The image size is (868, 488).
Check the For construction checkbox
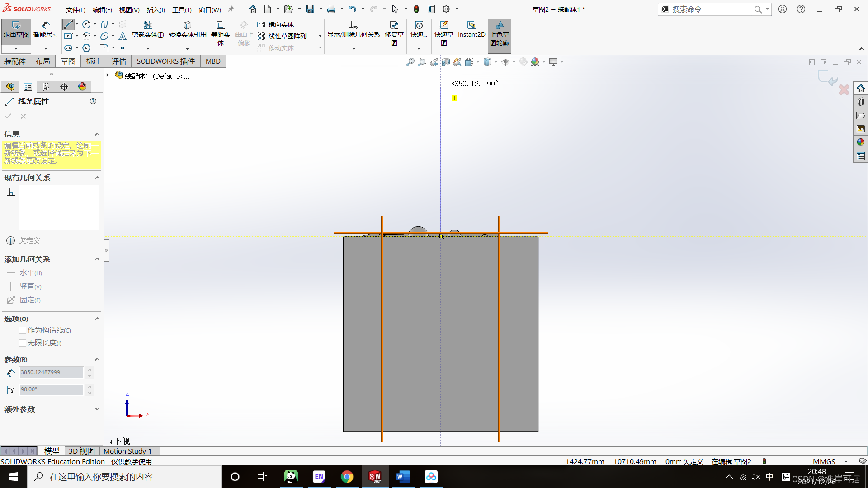(x=23, y=330)
